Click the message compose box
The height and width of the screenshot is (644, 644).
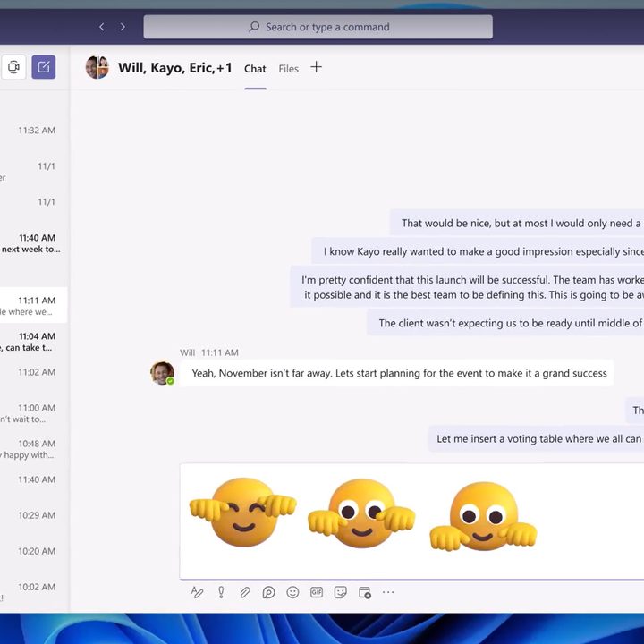(x=412, y=521)
